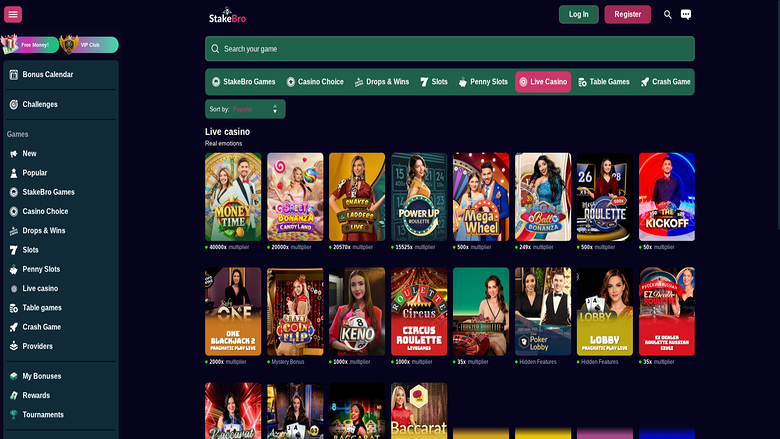The image size is (780, 439).
Task: Click the magnifier icon inside game search bar
Action: tap(215, 49)
